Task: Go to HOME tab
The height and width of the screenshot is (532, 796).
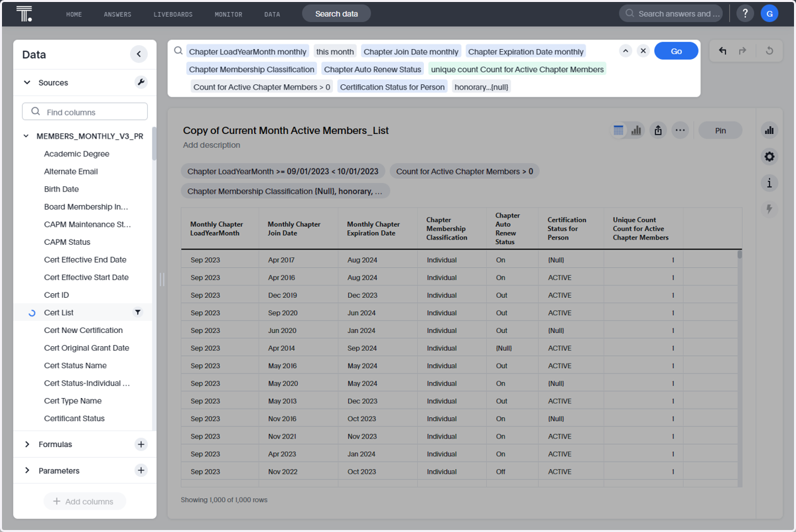Action: click(74, 14)
